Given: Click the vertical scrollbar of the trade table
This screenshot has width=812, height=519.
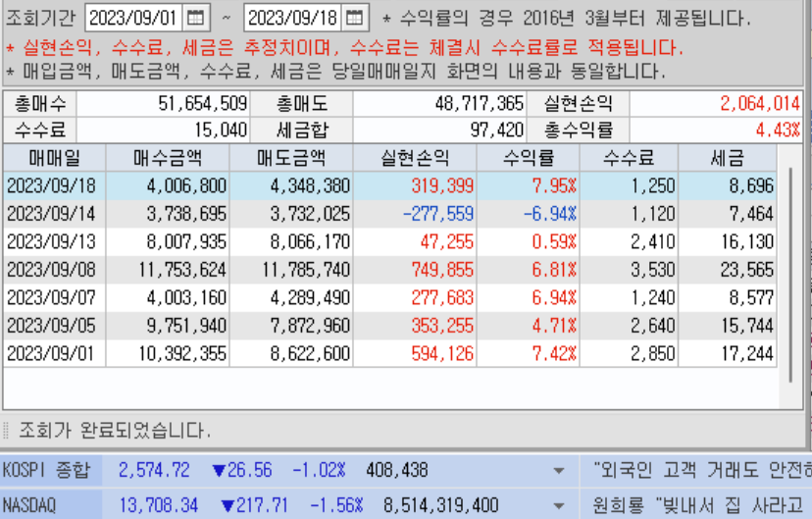Looking at the screenshot, I should pos(790,275).
